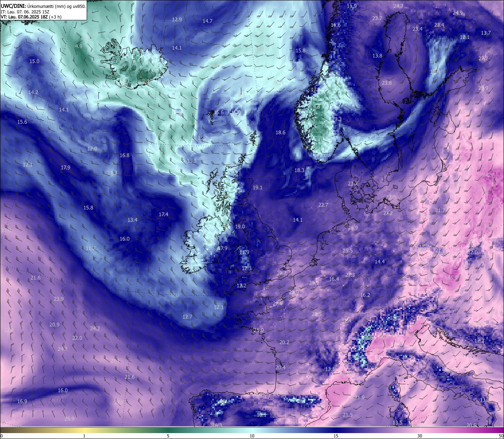504x439 pixels.
Task: Click the 'VT: Lau. 07.06.2025 18Z (+3 h)' line
Action: [31, 17]
